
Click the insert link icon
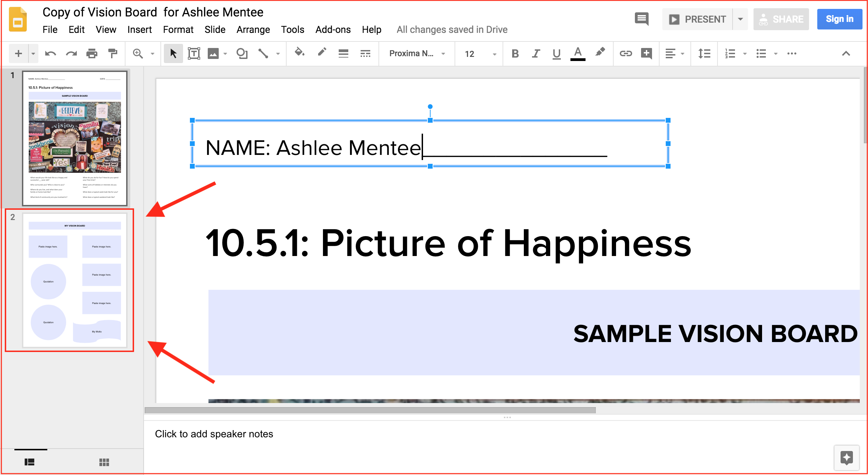point(626,53)
